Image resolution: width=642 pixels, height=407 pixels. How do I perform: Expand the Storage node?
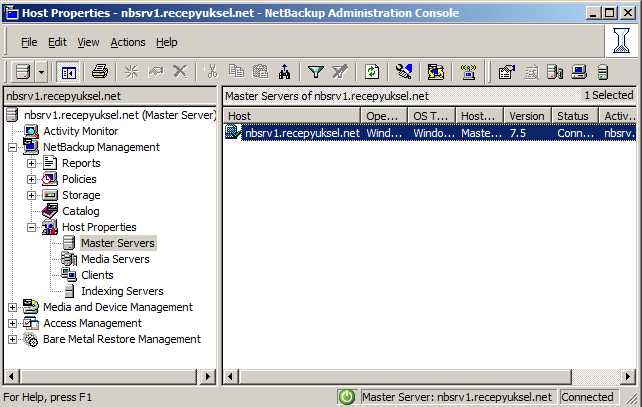(31, 195)
